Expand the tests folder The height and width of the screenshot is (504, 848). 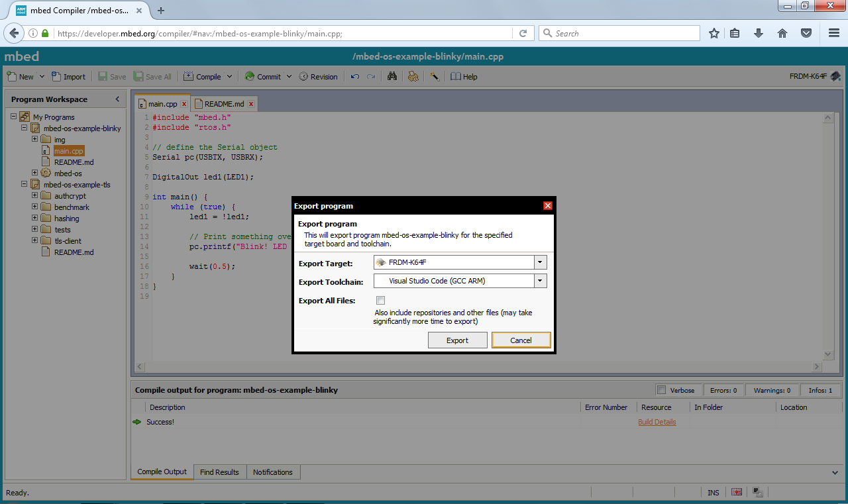[34, 229]
